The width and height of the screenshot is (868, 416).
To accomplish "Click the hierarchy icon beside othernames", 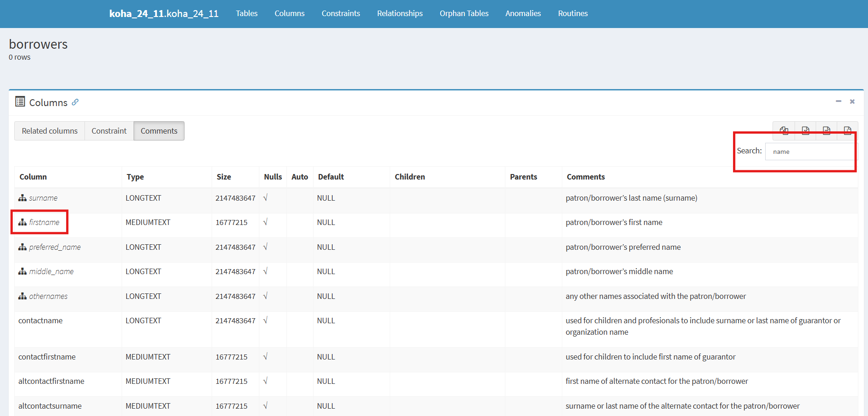I will (22, 296).
